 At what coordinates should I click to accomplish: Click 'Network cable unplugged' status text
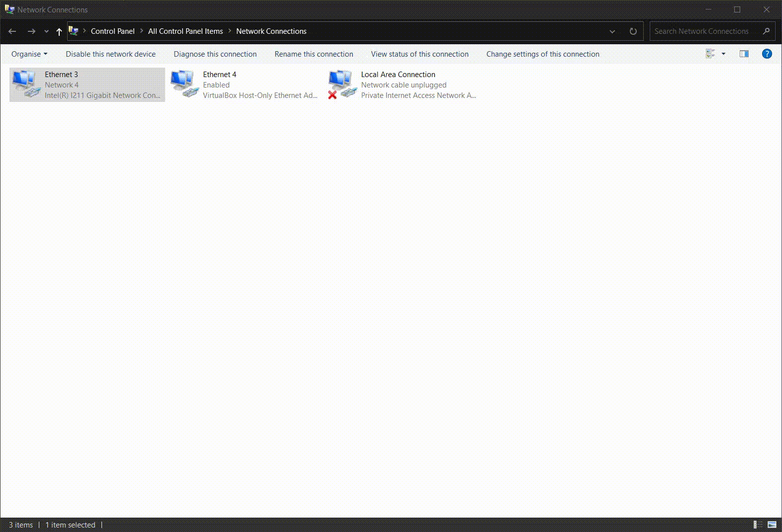[x=403, y=85]
